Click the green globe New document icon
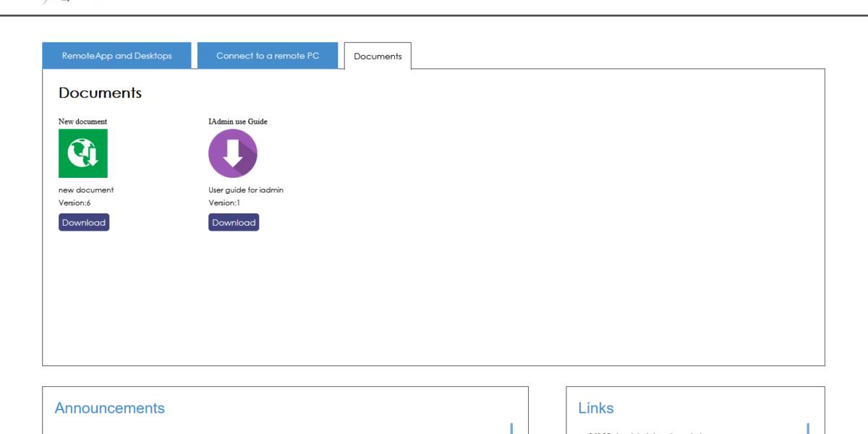 [83, 153]
